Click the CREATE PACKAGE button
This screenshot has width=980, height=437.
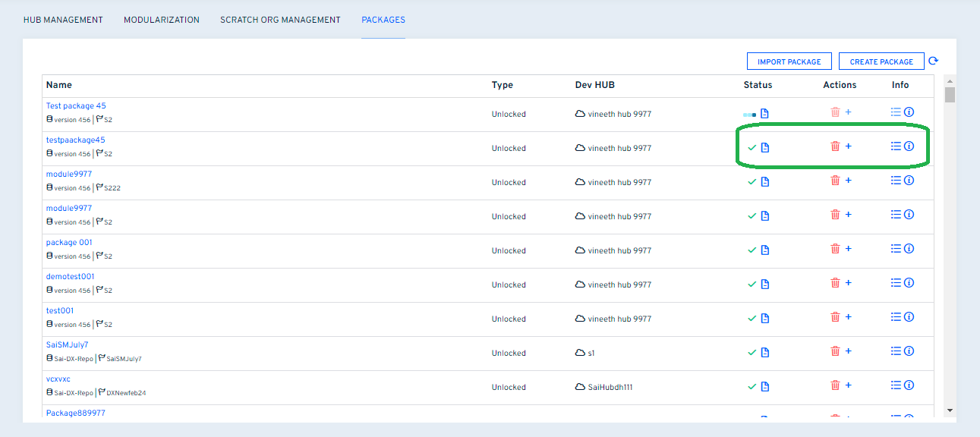coord(881,61)
